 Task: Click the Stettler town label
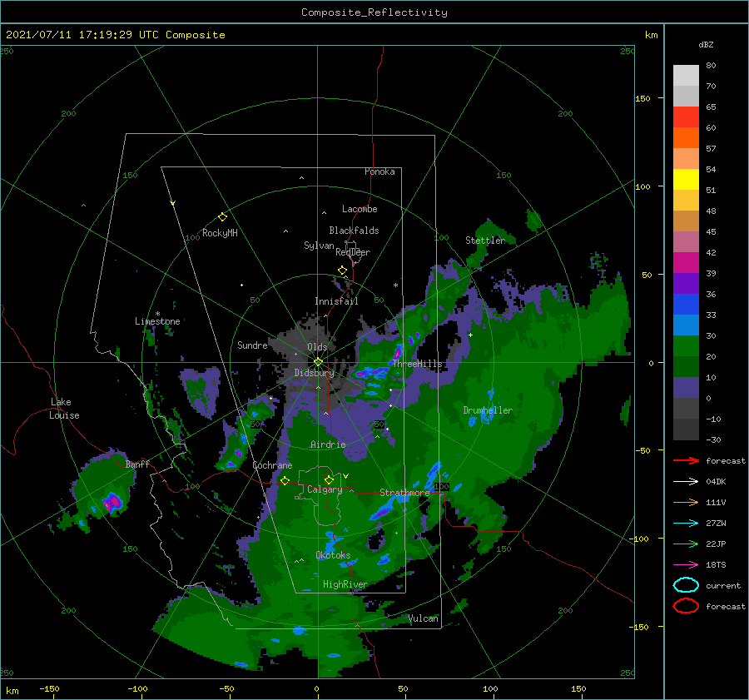pos(485,241)
